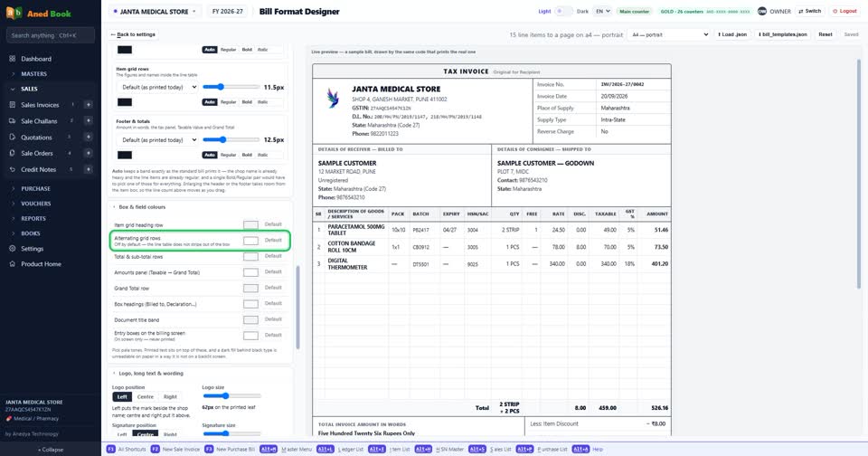Open Quotations from the sidebar
Viewport: 868px width, 456px height.
click(x=36, y=137)
